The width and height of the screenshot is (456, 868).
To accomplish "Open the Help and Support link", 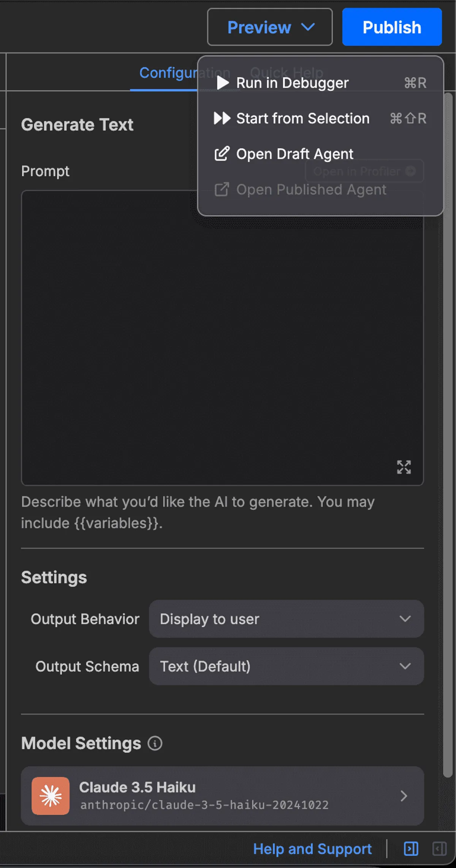I will 312,849.
